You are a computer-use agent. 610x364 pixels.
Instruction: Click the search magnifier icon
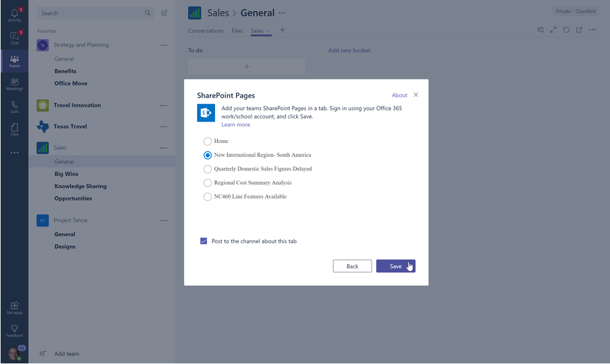click(147, 13)
